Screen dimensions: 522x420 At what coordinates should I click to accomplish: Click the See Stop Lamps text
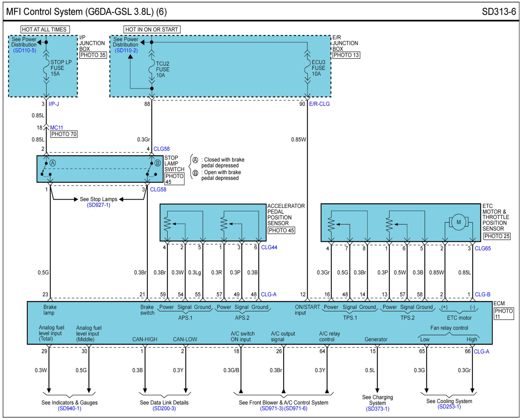point(98,199)
